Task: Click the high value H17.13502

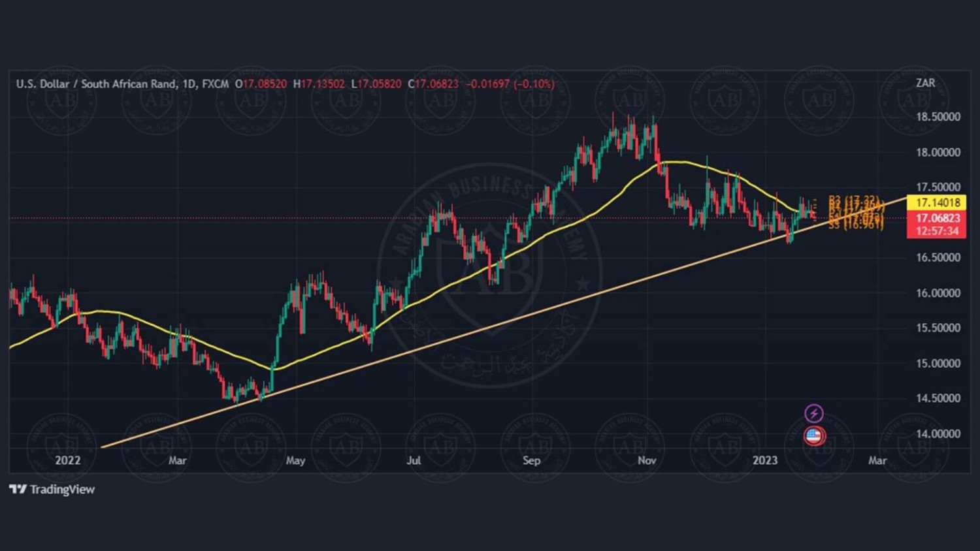Action: [x=319, y=84]
